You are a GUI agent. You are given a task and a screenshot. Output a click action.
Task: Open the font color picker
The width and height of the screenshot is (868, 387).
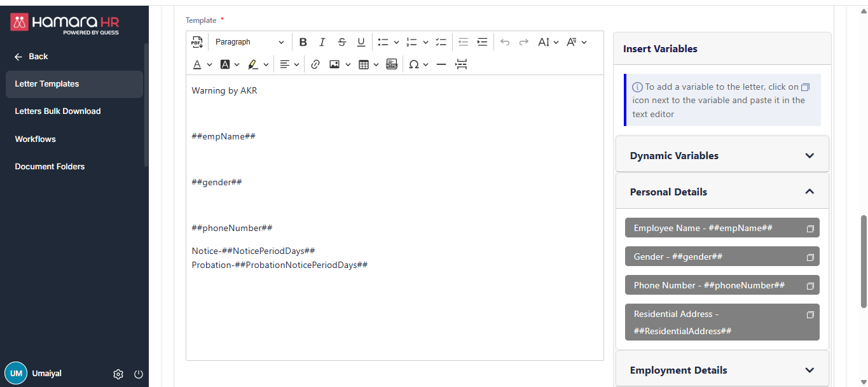click(x=202, y=64)
